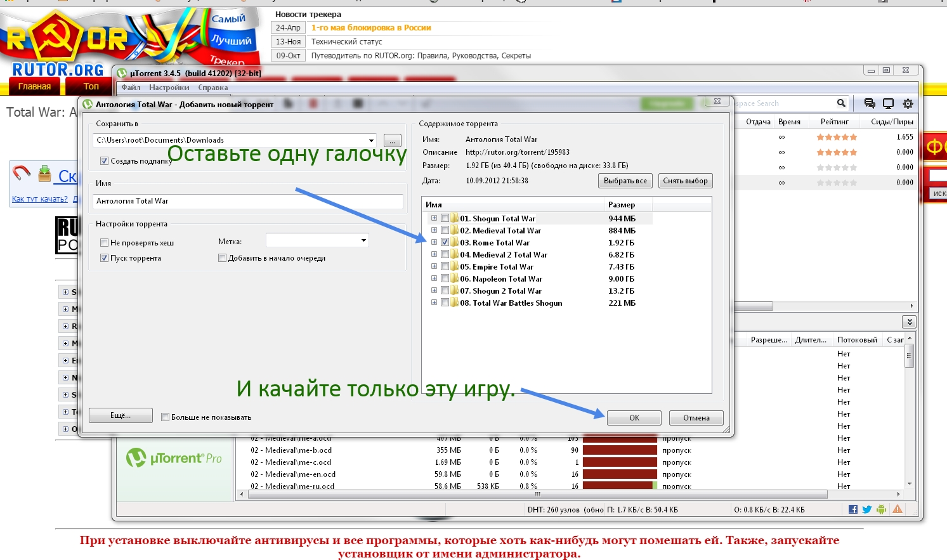This screenshot has height=560, width=947.
Task: Click the Twitter icon in status bar
Action: [866, 509]
